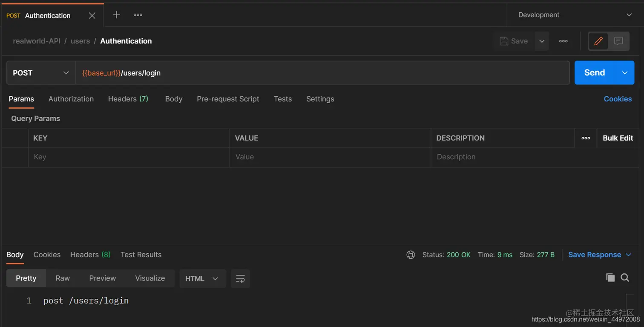Expand the Save options arrow
Image resolution: width=644 pixels, height=327 pixels.
coord(542,41)
